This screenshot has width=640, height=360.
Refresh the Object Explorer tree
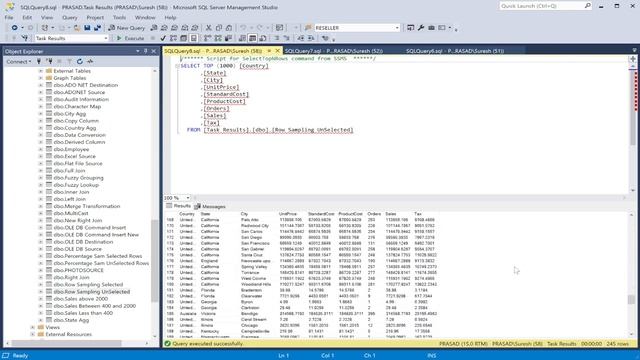pyautogui.click(x=80, y=61)
